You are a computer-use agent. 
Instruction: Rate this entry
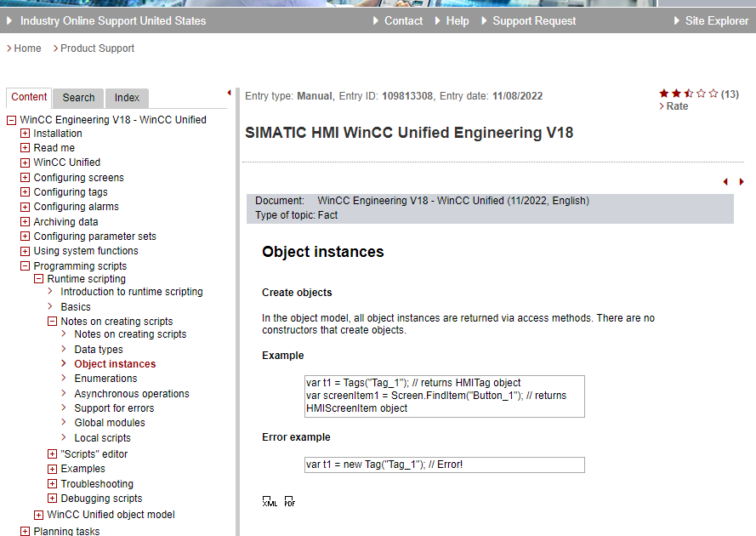tap(677, 106)
